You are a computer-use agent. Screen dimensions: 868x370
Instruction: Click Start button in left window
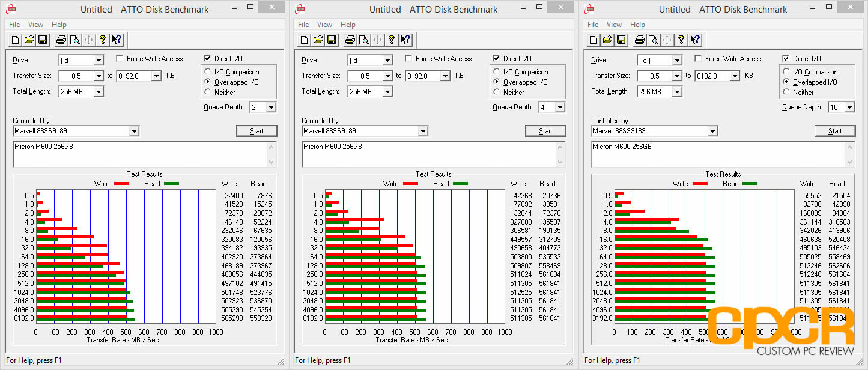[256, 131]
